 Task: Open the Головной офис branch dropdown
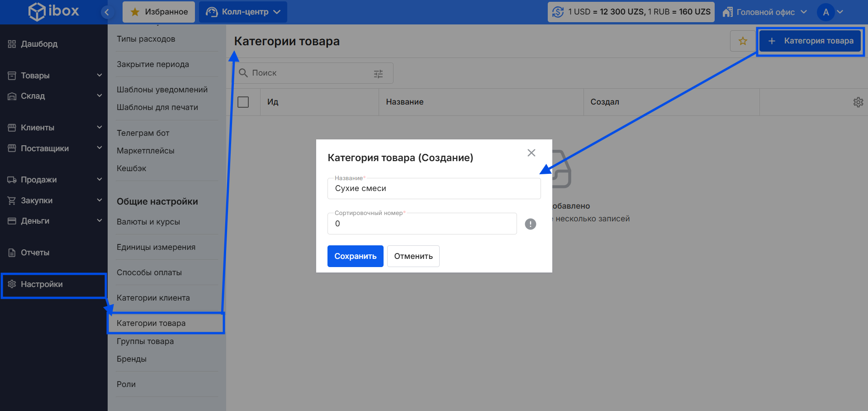click(x=764, y=12)
